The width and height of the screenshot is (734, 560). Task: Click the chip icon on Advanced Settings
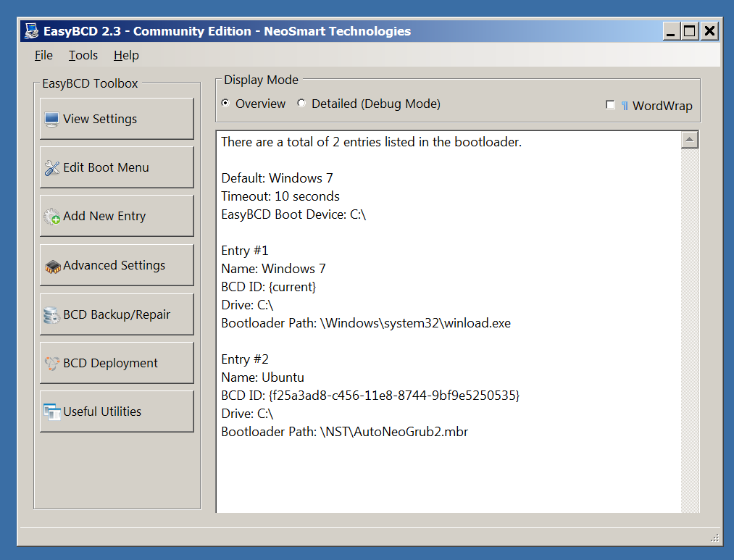point(52,266)
